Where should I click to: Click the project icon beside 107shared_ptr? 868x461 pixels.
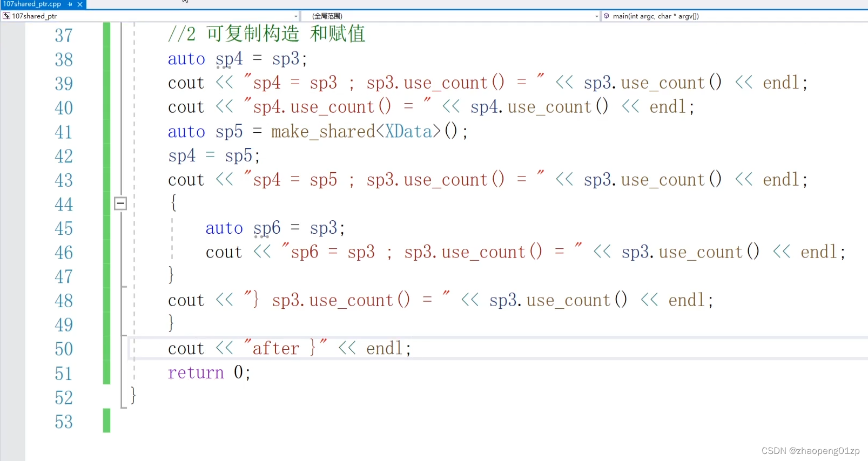click(x=6, y=16)
